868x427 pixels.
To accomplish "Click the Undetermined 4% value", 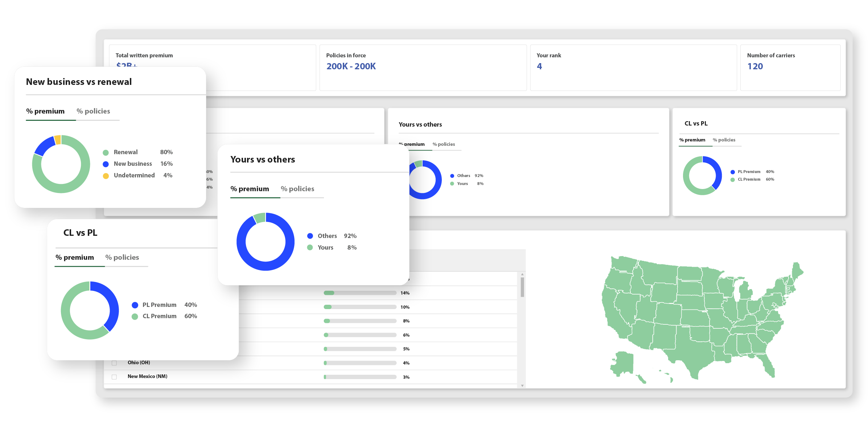I will pos(168,175).
